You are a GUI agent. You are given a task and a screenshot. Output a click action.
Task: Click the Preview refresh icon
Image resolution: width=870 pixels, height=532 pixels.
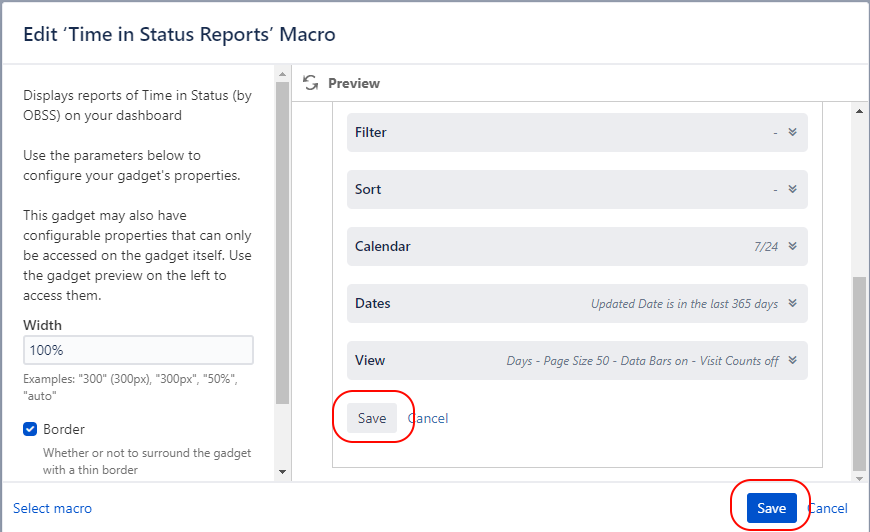311,84
